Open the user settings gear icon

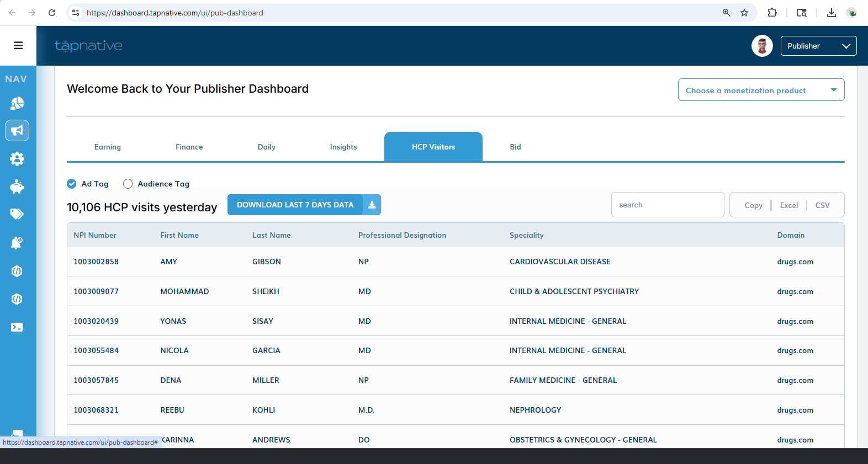click(17, 159)
